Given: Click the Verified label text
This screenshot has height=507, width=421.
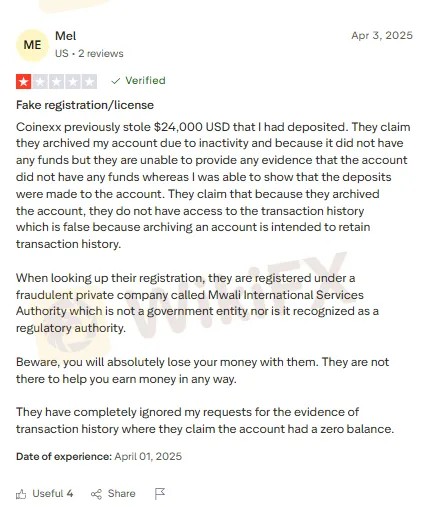Looking at the screenshot, I should (145, 81).
